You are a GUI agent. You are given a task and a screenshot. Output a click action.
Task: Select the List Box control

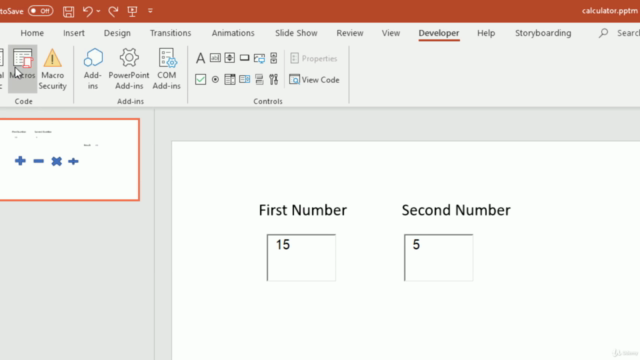point(244,79)
